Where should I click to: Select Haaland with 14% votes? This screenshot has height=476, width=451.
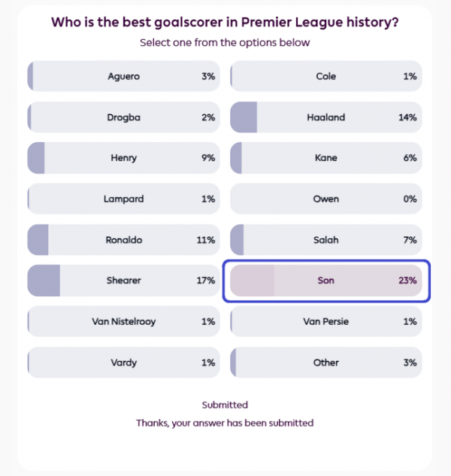[x=325, y=117]
